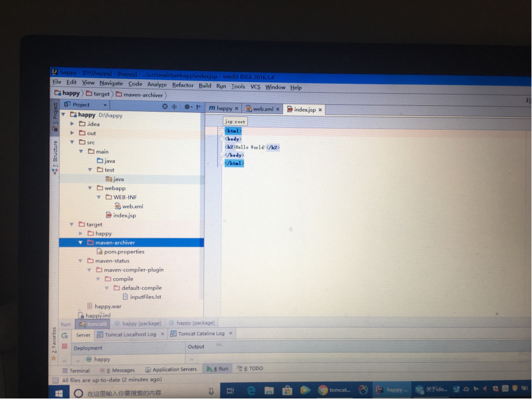The height and width of the screenshot is (399, 532).
Task: Open index.jsp in the project tree
Action: (121, 216)
